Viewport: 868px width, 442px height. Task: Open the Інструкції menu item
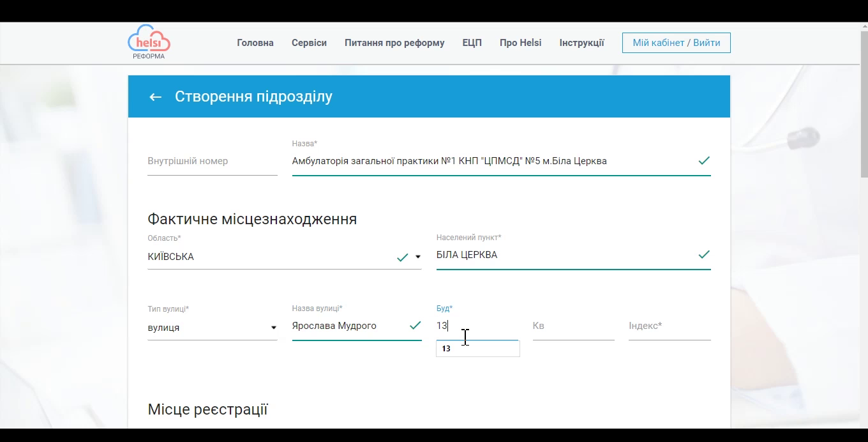581,43
